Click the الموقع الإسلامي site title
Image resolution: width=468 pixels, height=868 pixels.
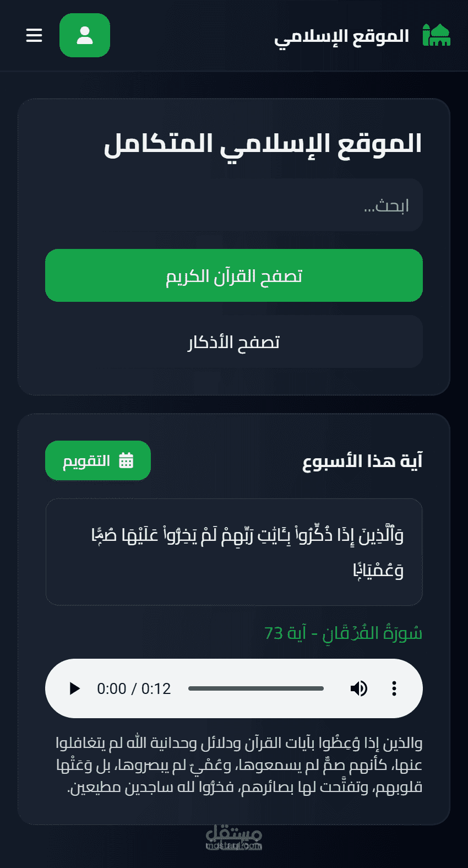(342, 36)
